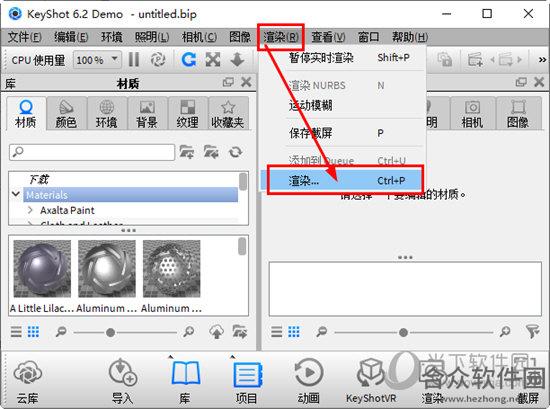Click the library search input field
This screenshot has width=550, height=409.
click(x=92, y=152)
